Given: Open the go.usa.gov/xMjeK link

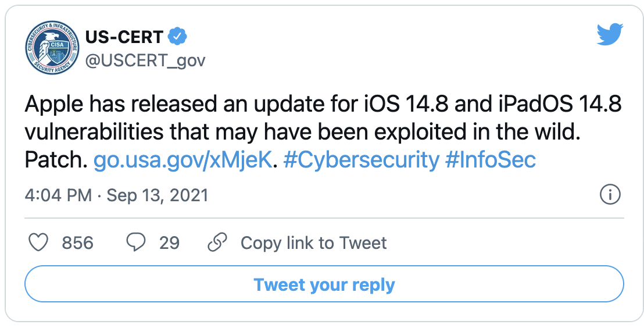Looking at the screenshot, I should (x=183, y=160).
